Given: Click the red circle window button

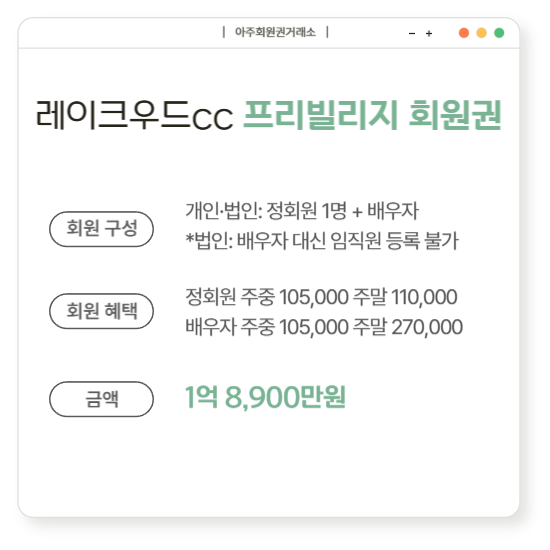Looking at the screenshot, I should point(464,33).
